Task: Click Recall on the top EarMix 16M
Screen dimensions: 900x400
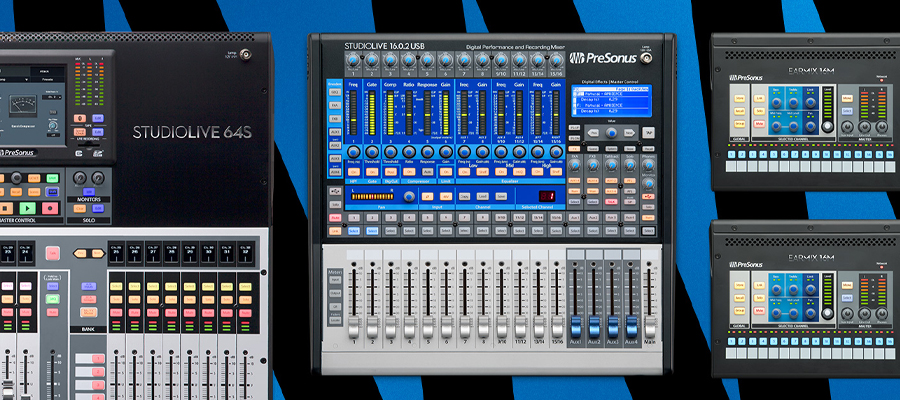Action: (x=740, y=111)
